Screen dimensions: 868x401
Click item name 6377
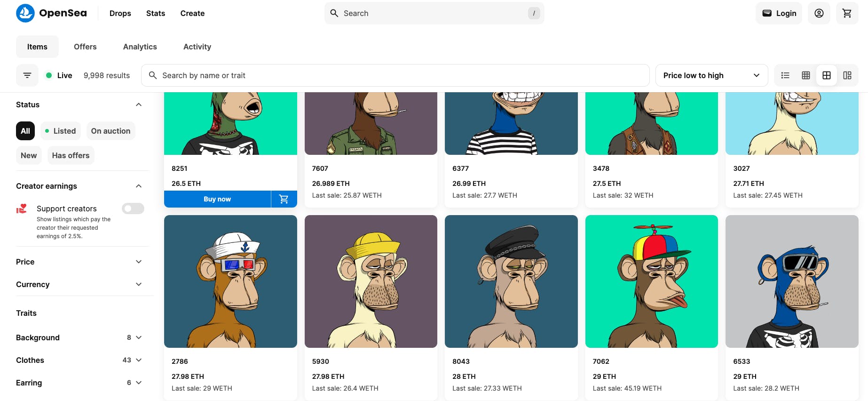click(461, 168)
